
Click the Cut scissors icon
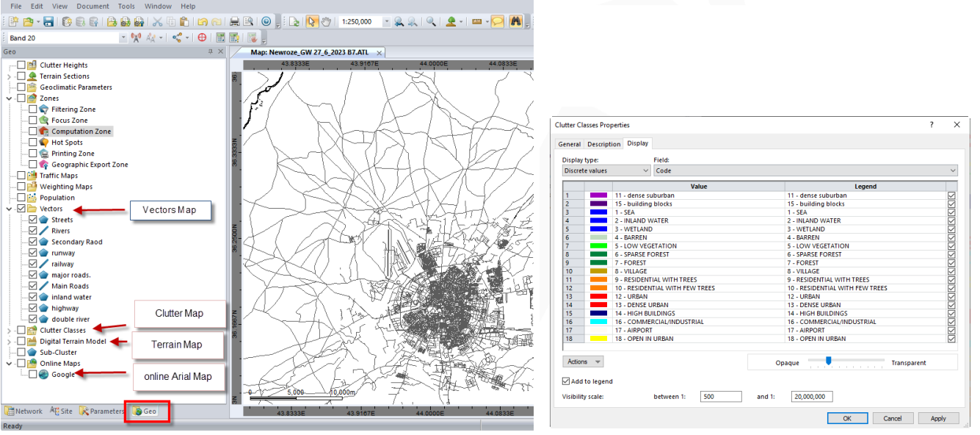157,22
